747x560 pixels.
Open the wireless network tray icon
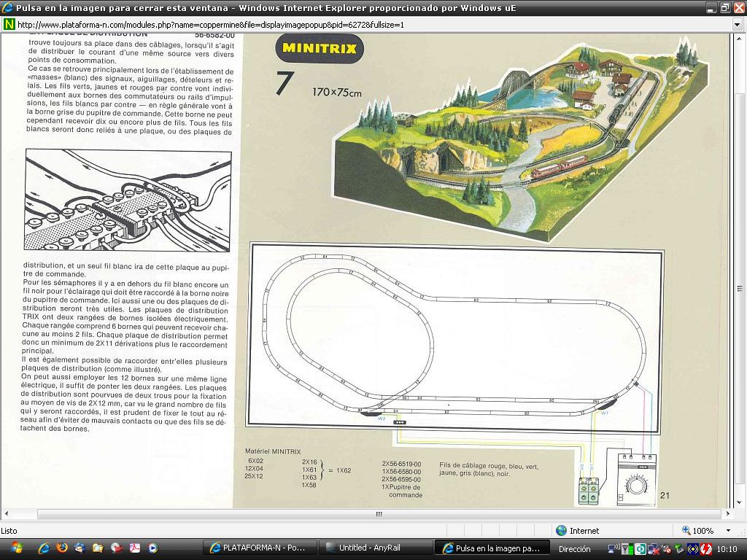point(614,548)
